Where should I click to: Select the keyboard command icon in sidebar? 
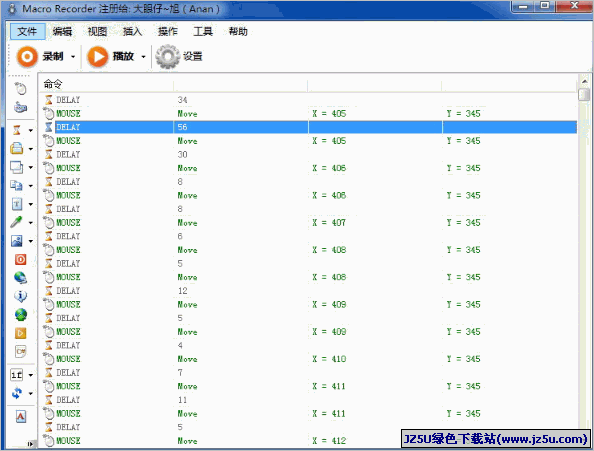click(x=20, y=108)
